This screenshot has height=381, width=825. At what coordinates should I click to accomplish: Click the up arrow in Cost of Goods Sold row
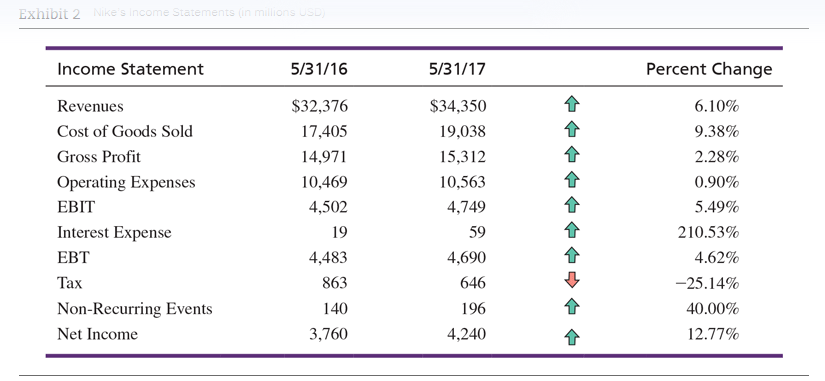pyautogui.click(x=571, y=130)
